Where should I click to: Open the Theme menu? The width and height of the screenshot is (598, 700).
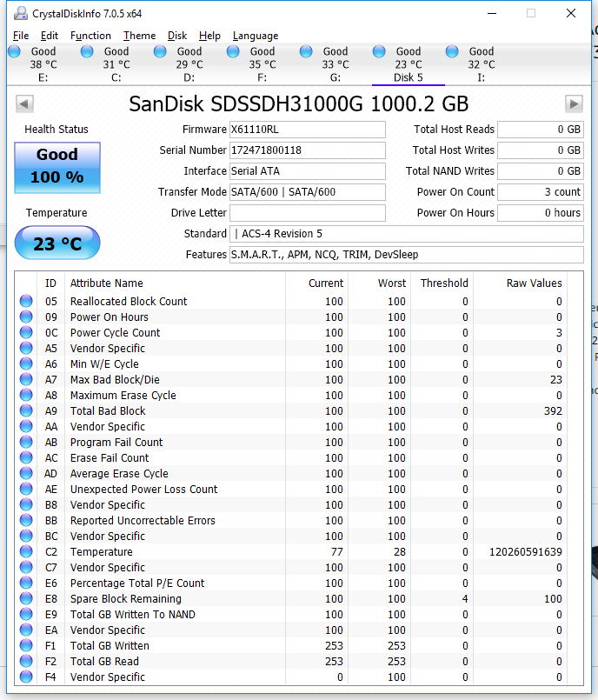click(x=139, y=36)
